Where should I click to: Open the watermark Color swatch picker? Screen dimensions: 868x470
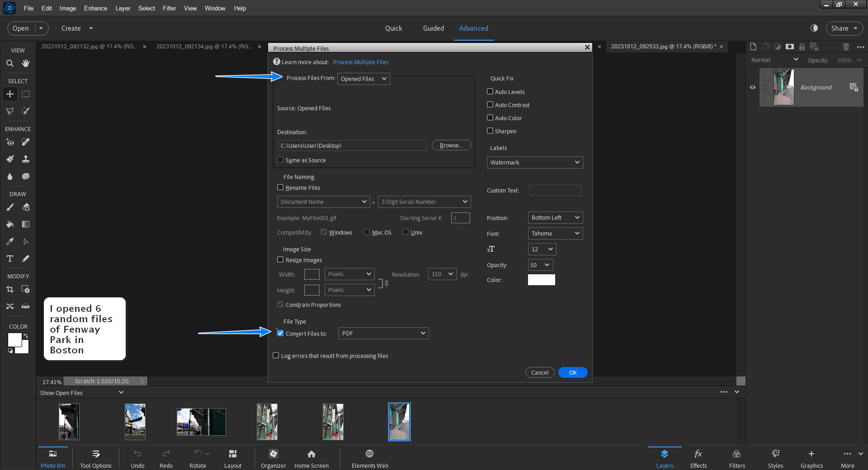pyautogui.click(x=541, y=280)
